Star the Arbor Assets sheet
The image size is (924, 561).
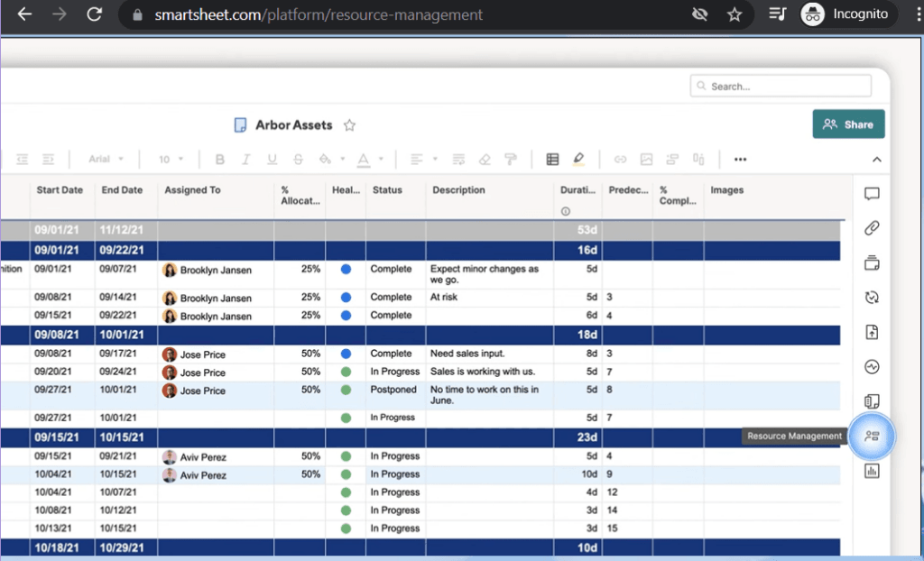[x=349, y=125]
